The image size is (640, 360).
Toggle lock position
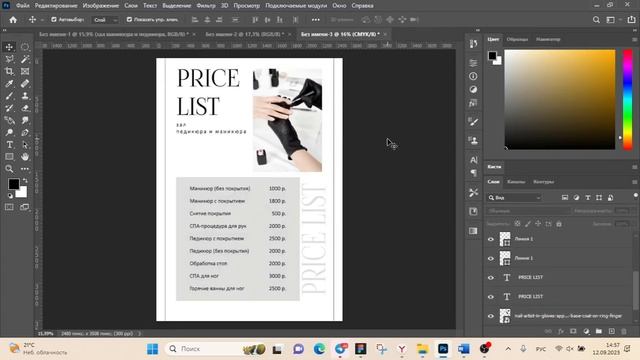click(538, 224)
